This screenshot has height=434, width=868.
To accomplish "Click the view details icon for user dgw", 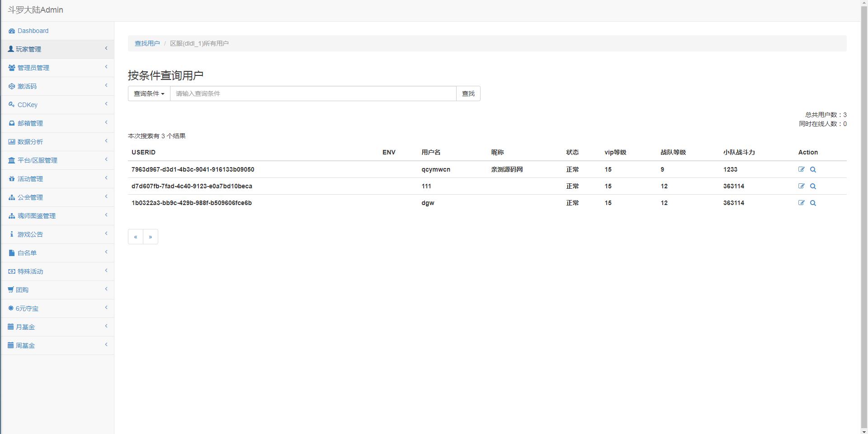I will 813,203.
